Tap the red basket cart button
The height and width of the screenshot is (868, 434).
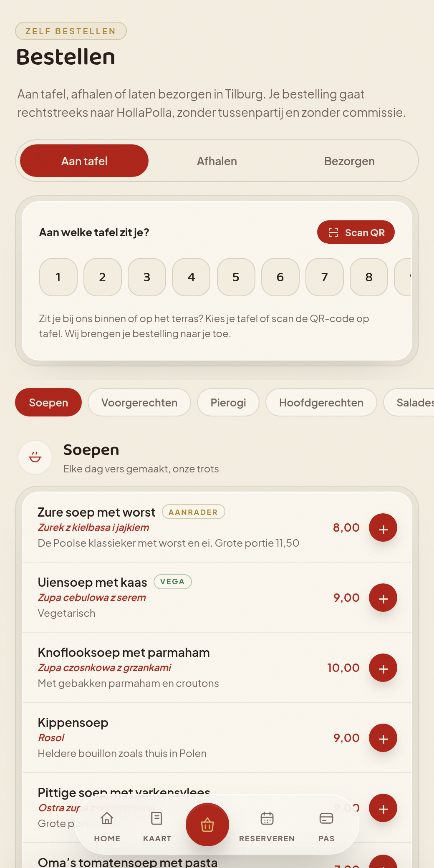click(207, 825)
